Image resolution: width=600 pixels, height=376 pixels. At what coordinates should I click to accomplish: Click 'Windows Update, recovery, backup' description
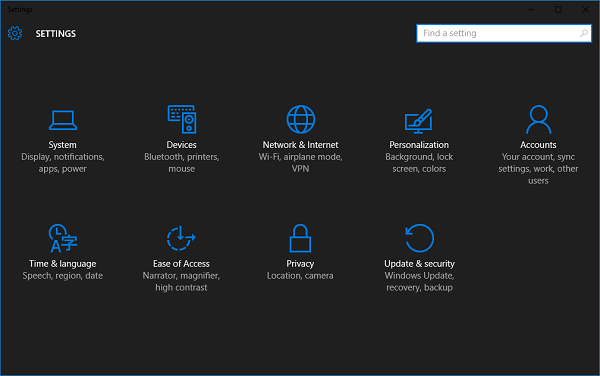pyautogui.click(x=419, y=282)
